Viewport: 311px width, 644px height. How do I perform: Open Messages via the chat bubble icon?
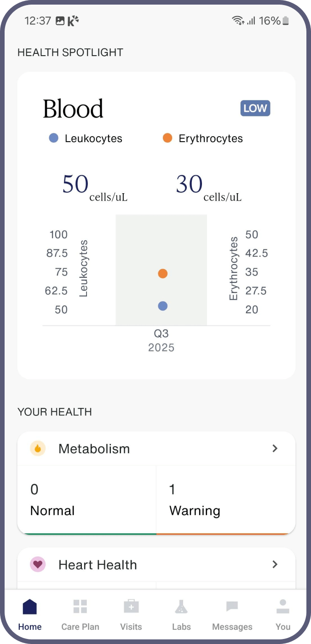(232, 606)
